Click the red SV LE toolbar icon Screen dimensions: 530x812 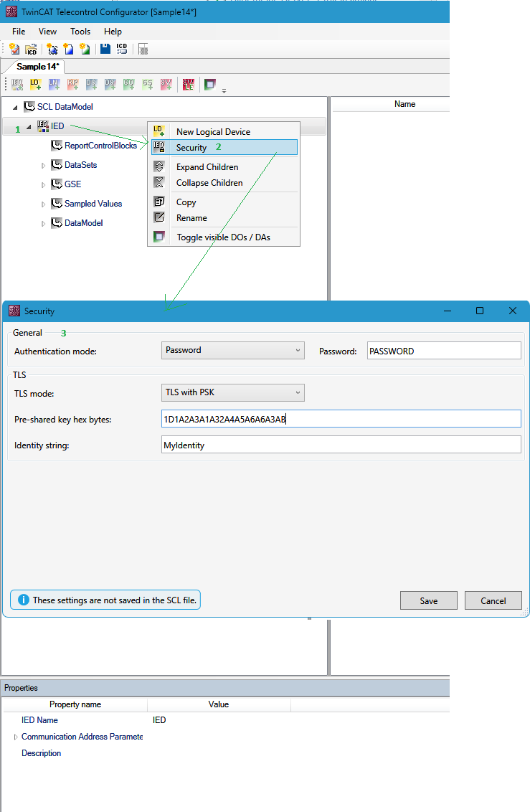point(189,84)
